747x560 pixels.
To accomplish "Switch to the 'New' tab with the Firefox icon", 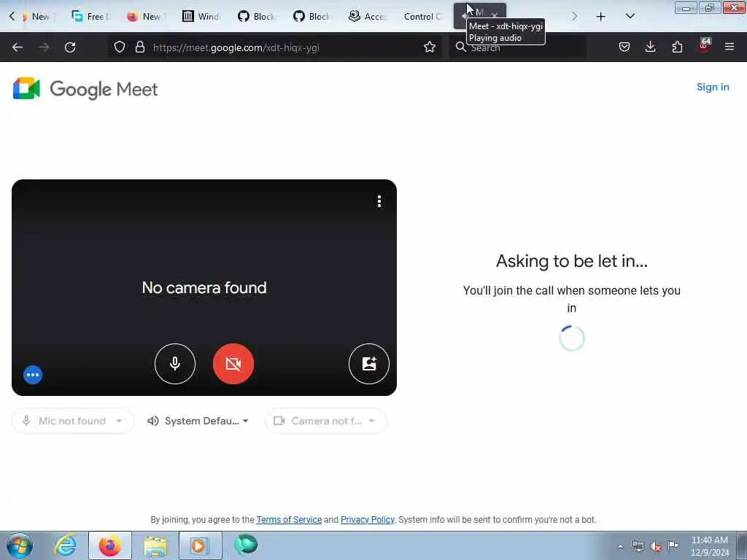I will [x=146, y=17].
